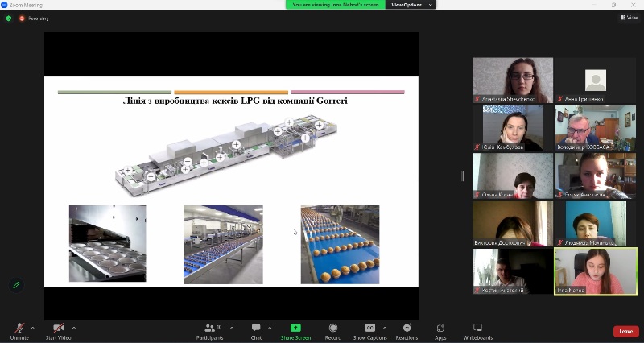Select the Володимир КОВБАСА video tile

click(x=596, y=128)
